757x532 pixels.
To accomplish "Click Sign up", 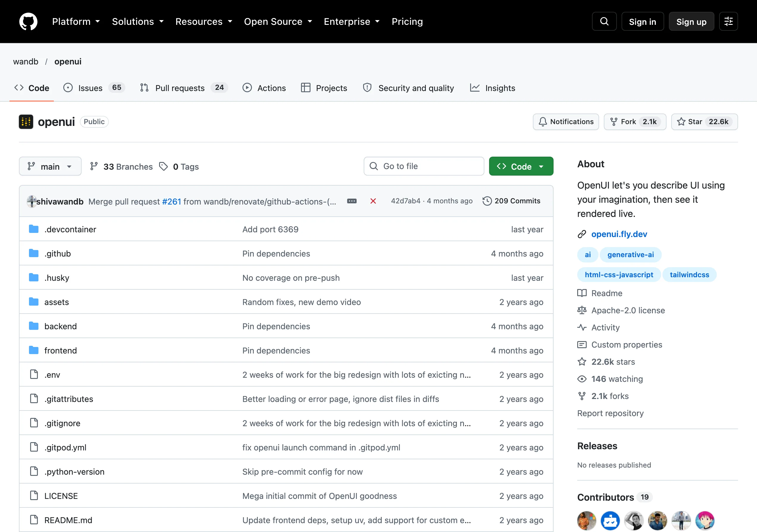I will coord(691,21).
